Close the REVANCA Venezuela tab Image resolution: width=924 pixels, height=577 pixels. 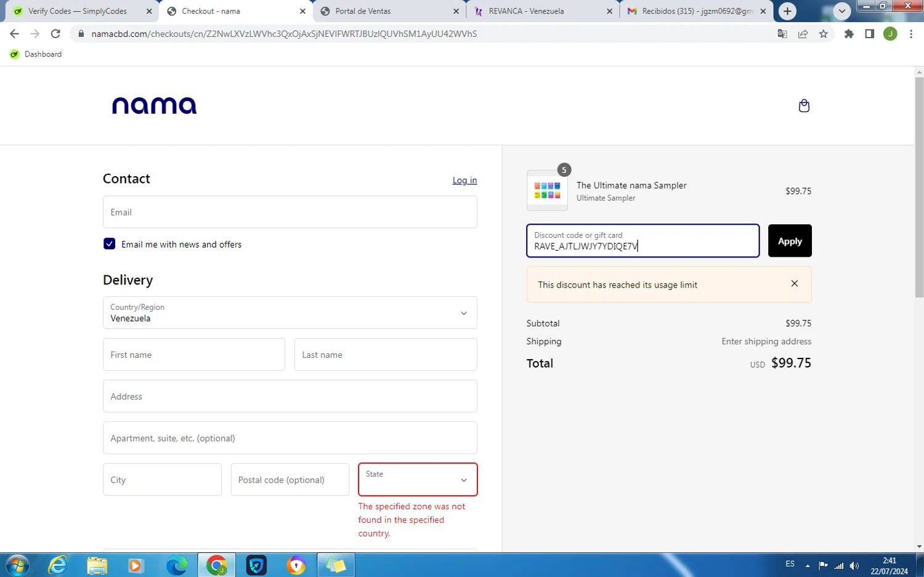point(609,11)
